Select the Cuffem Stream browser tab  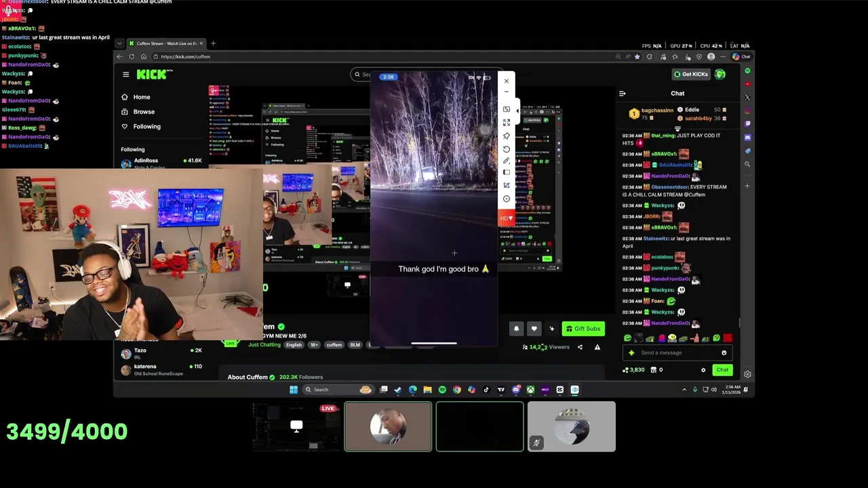tap(166, 43)
